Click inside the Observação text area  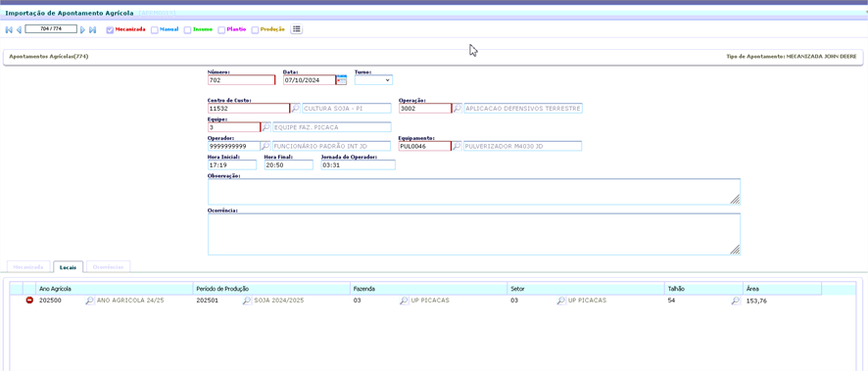coord(474,191)
